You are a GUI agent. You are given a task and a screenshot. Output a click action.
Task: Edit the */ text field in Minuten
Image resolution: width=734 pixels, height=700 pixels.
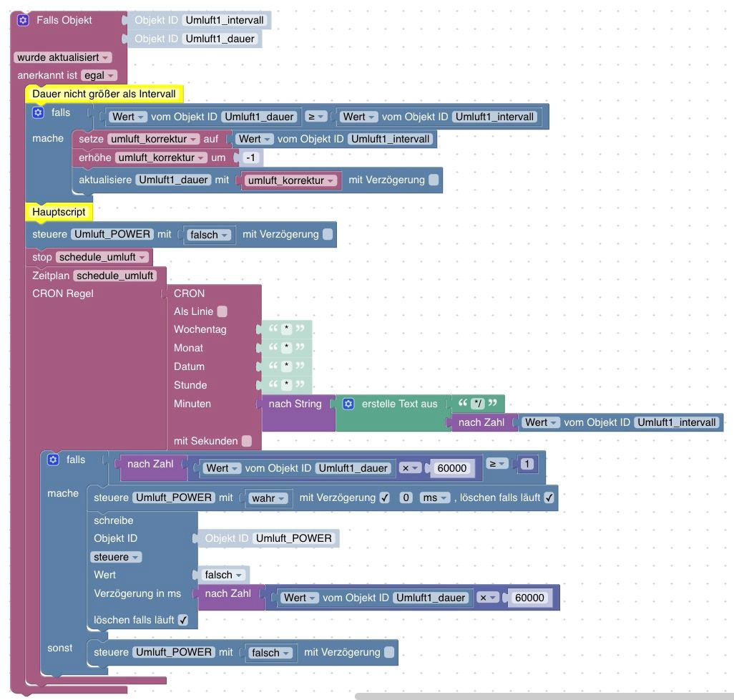[x=477, y=403]
